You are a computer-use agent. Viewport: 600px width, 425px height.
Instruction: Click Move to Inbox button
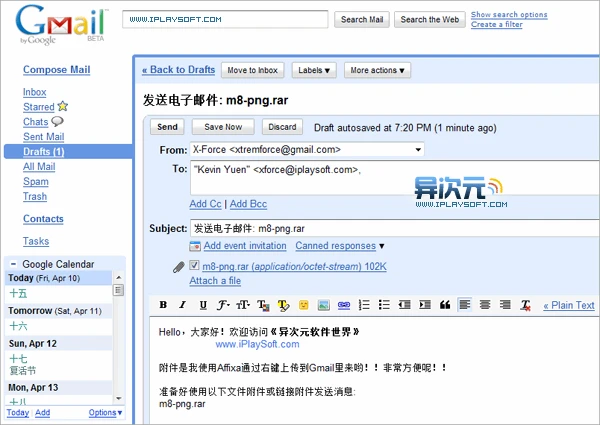point(253,70)
